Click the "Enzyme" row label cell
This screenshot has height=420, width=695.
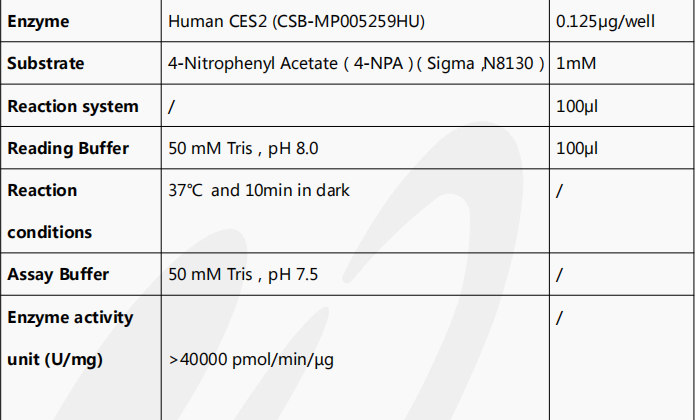38,21
